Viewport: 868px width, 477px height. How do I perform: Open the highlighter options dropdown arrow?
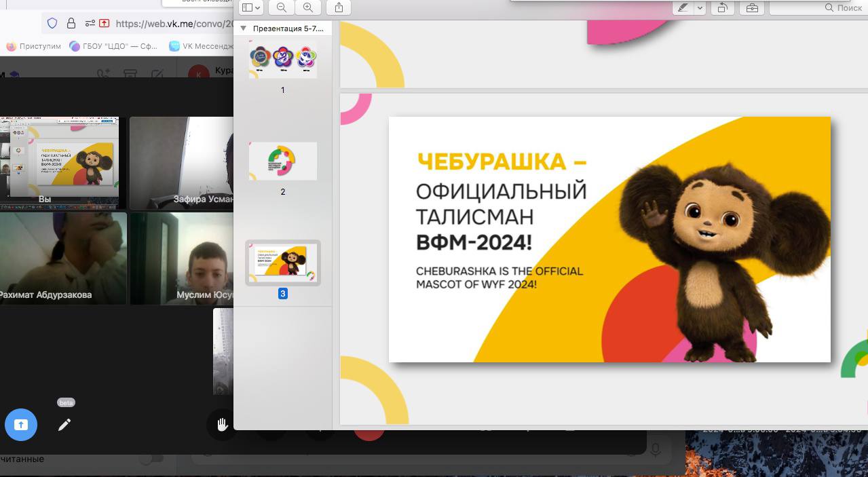pos(700,7)
